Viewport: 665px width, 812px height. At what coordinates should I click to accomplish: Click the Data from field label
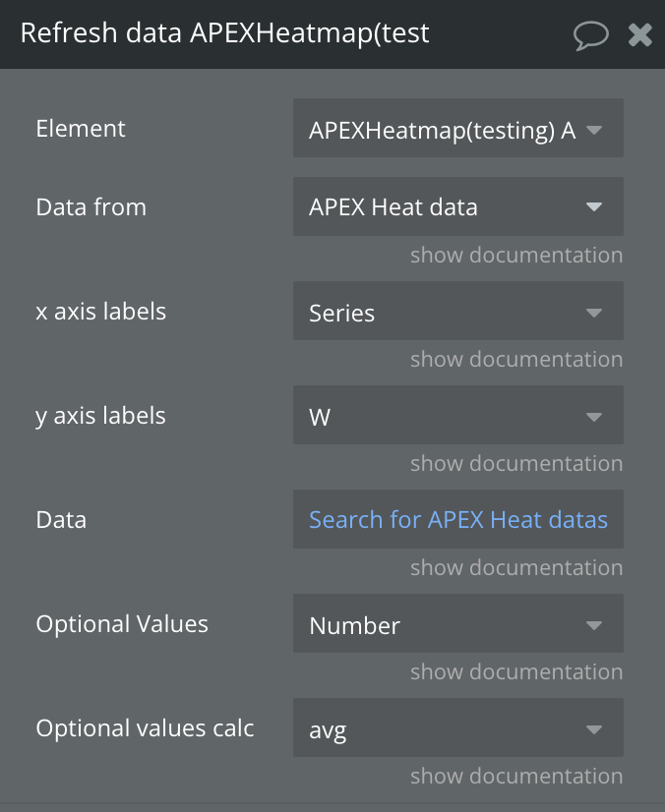click(x=91, y=207)
